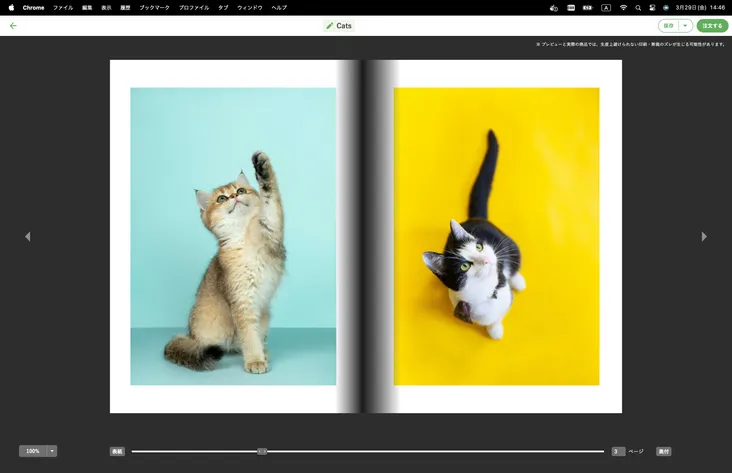This screenshot has height=473, width=732.
Task: Go to the next page spread
Action: (x=704, y=237)
